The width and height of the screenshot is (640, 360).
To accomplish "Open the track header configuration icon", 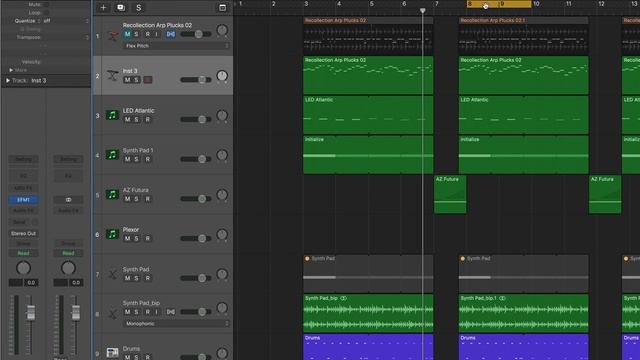I will tap(222, 8).
